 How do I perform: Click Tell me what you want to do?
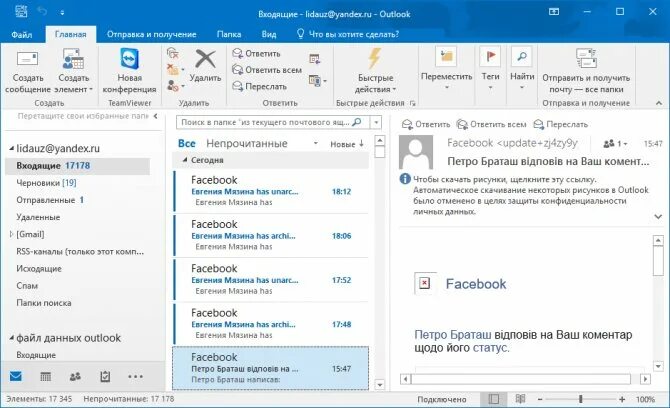click(348, 34)
